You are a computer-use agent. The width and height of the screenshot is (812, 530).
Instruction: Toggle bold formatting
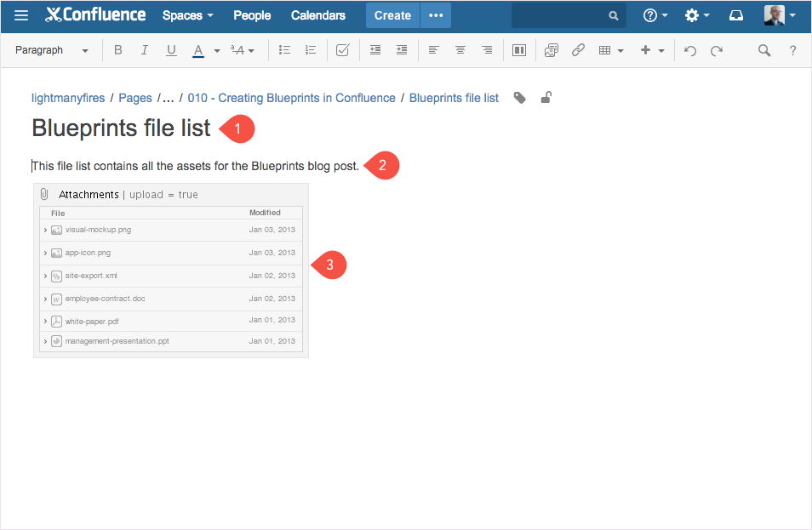pos(118,50)
